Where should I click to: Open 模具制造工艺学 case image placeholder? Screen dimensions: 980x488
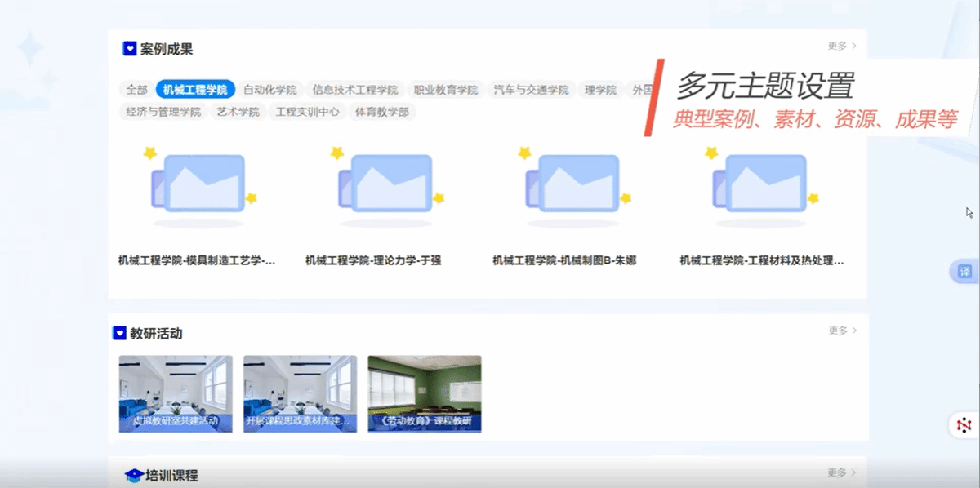199,187
